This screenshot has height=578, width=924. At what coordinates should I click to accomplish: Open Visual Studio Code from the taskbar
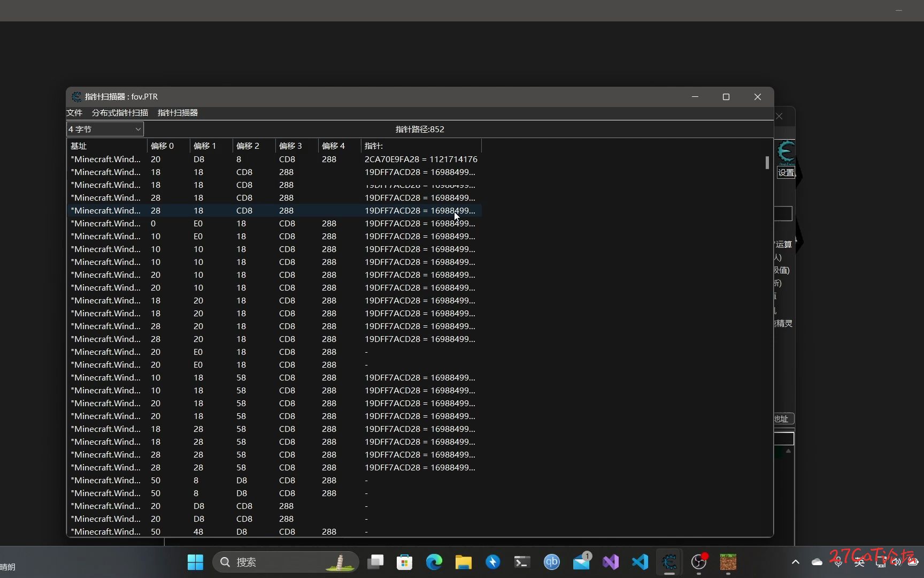click(x=640, y=562)
